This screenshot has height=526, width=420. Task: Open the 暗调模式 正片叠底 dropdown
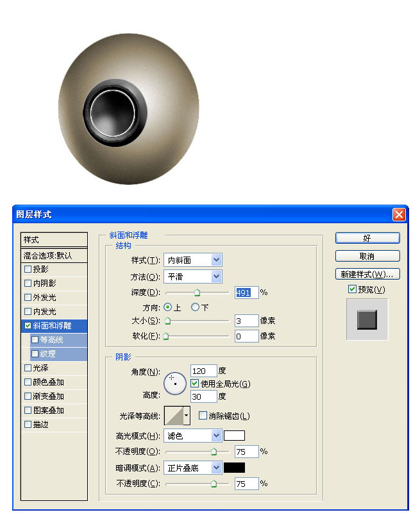193,468
